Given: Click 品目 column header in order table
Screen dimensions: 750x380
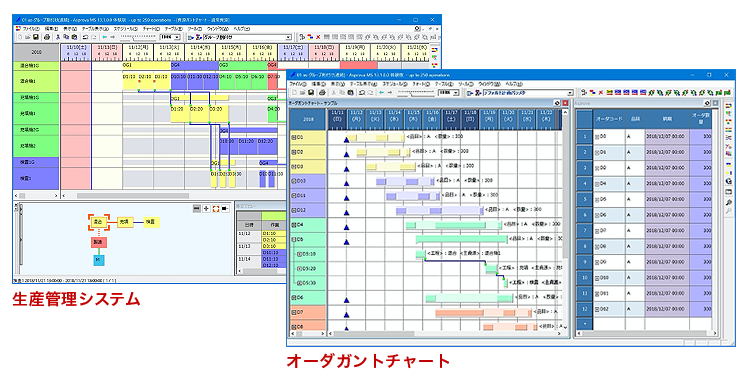Looking at the screenshot, I should tap(635, 119).
